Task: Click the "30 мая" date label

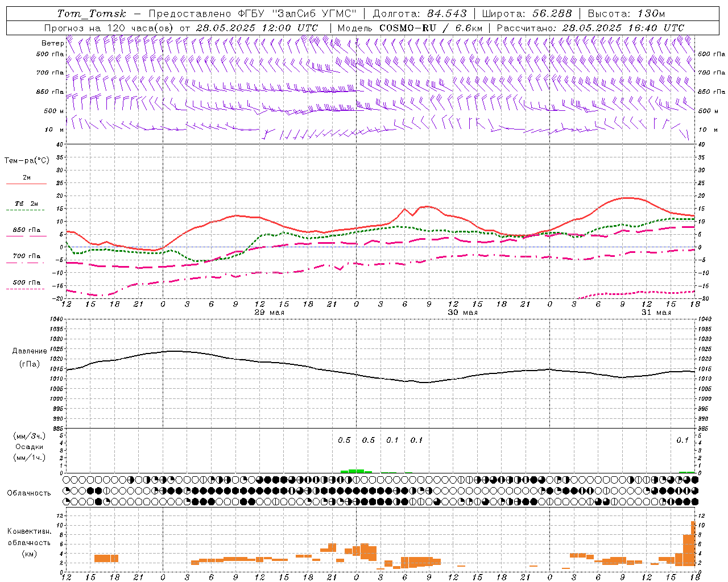Action: click(x=462, y=313)
